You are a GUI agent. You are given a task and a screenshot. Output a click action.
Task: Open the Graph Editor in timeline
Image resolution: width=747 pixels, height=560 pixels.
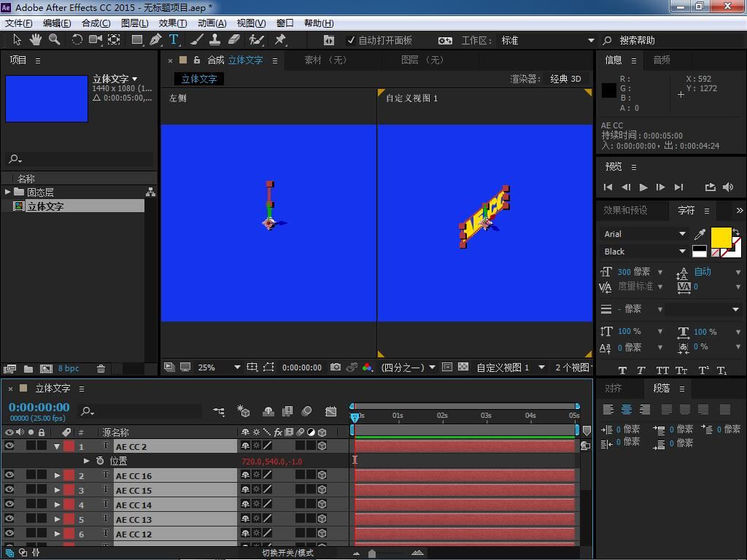click(x=330, y=411)
